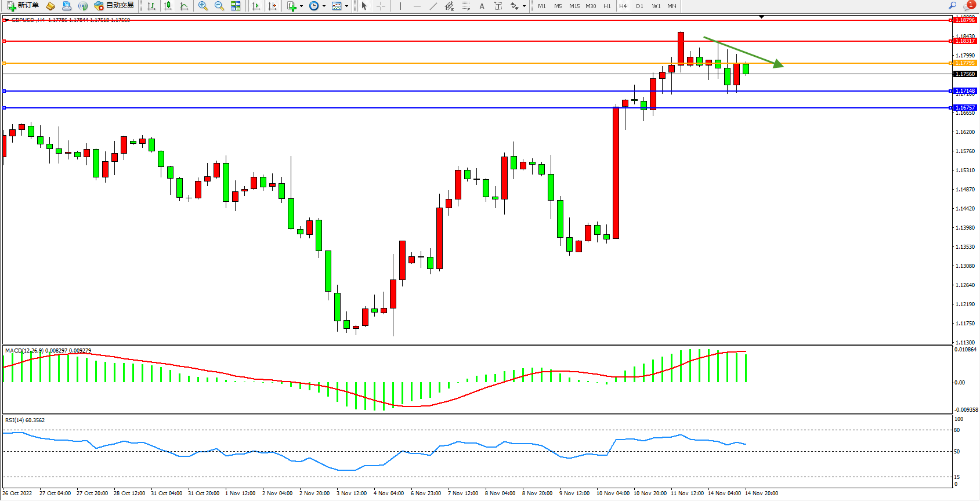The width and height of the screenshot is (980, 501).
Task: Switch to the D1 timeframe
Action: [639, 6]
